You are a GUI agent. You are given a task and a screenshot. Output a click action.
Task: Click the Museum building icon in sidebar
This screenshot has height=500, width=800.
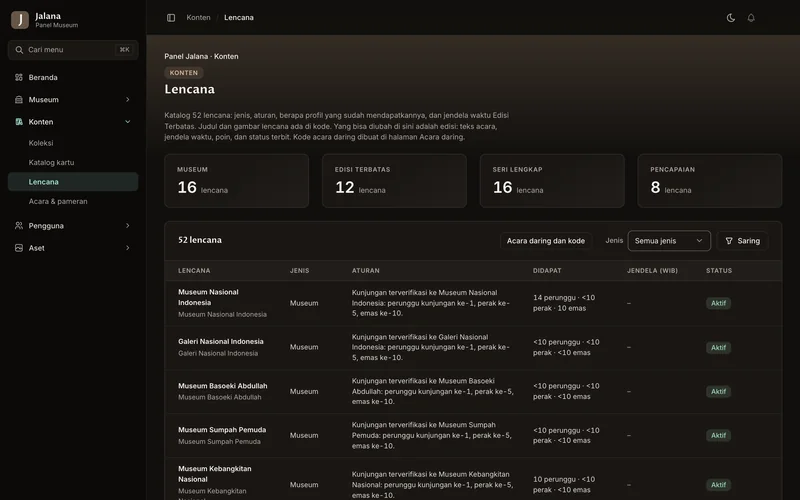(x=19, y=100)
